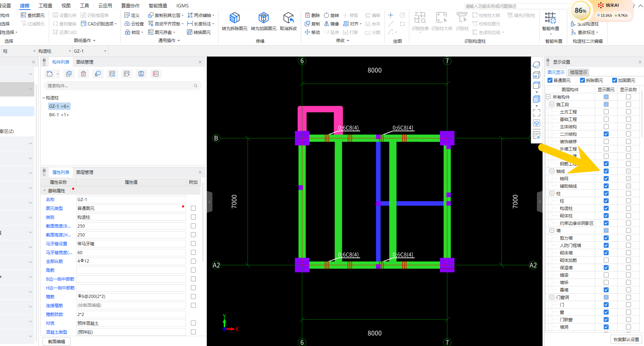The width and height of the screenshot is (644, 346).
Task: Click the 复制 copy tool
Action: pos(312,24)
